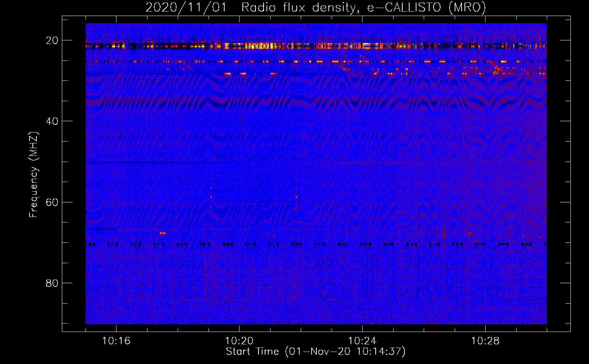Screen dimensions: 589x364
Task: Select the 10:28 time tick label
Action: 485,341
